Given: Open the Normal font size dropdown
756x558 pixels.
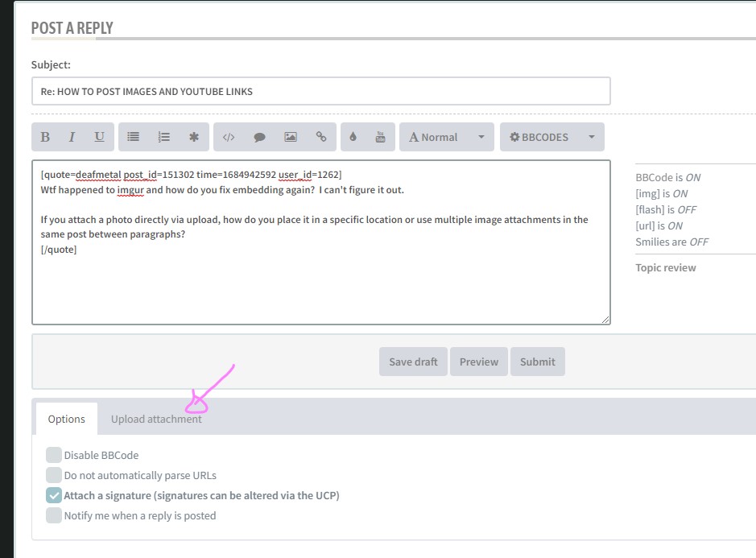Looking at the screenshot, I should coord(445,137).
